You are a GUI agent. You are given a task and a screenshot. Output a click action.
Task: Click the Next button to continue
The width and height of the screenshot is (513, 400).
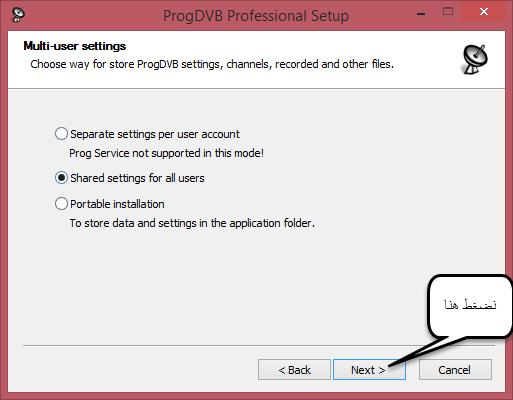(x=369, y=369)
